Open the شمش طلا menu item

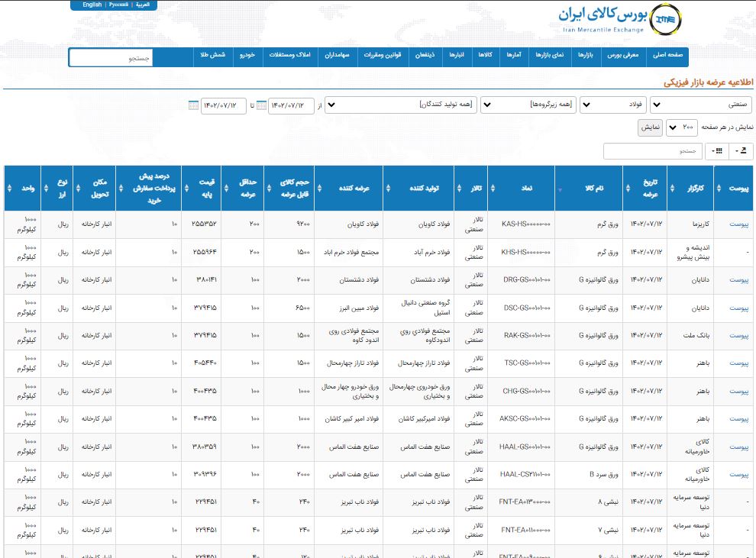pyautogui.click(x=212, y=55)
